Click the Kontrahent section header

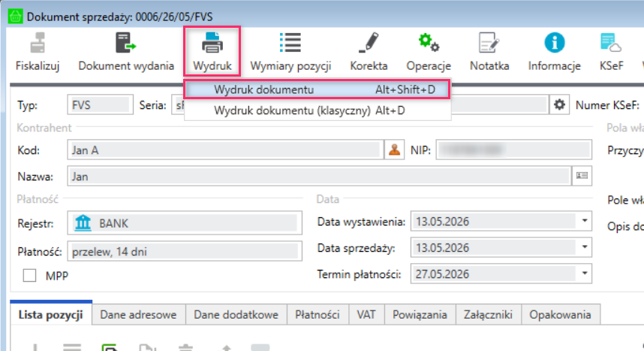tap(44, 128)
